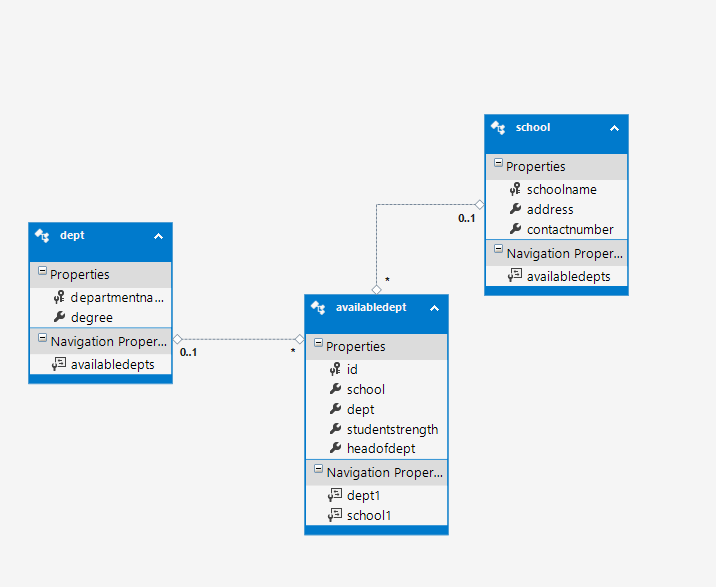Select availabledepts in the school entity

coord(569,276)
